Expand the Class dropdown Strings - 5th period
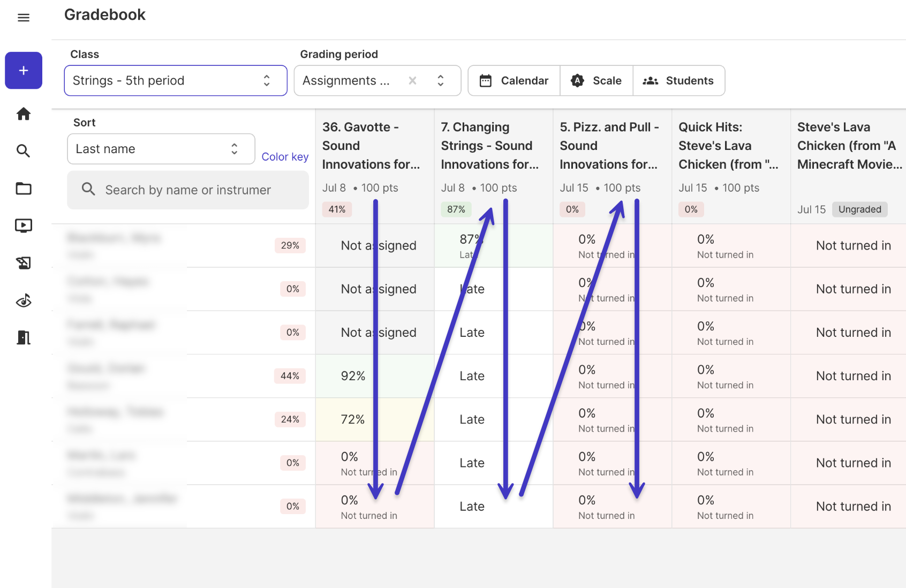 click(176, 80)
